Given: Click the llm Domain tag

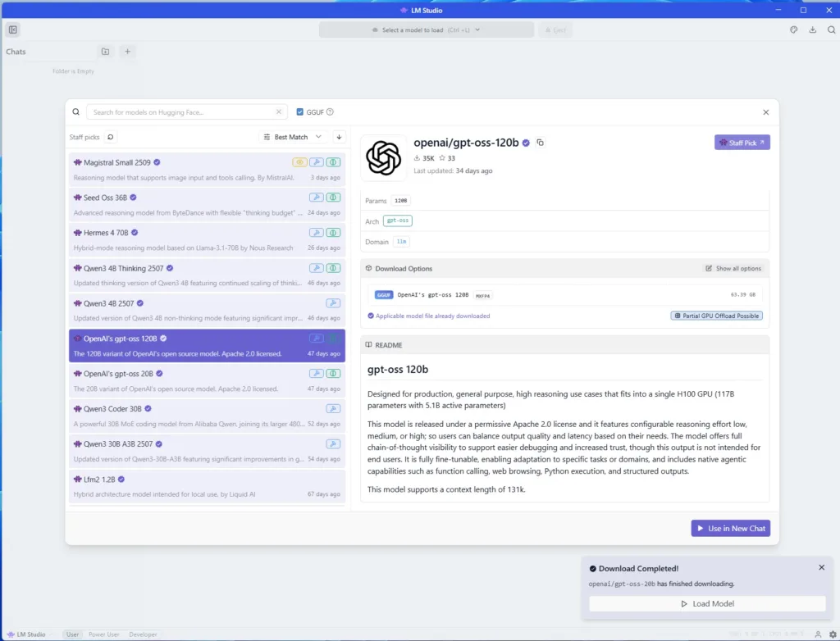Looking at the screenshot, I should (401, 242).
